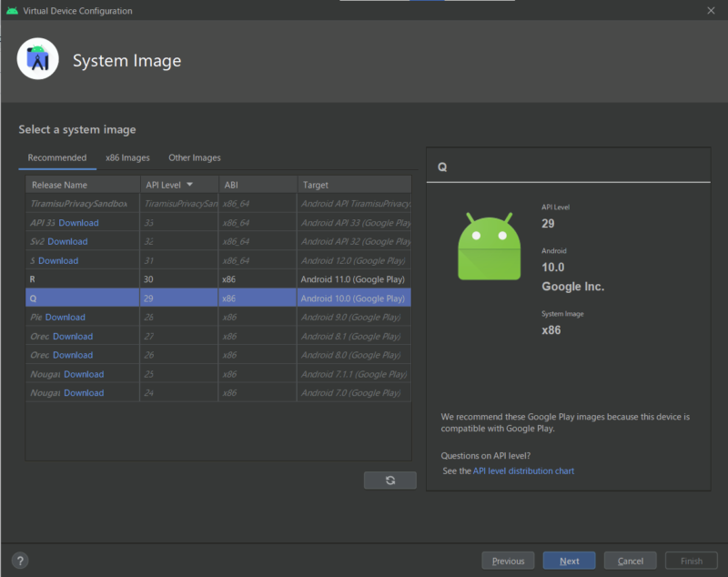Screen dimensions: 728x577
Task: Cancel the device configuration dialog
Action: coord(630,561)
